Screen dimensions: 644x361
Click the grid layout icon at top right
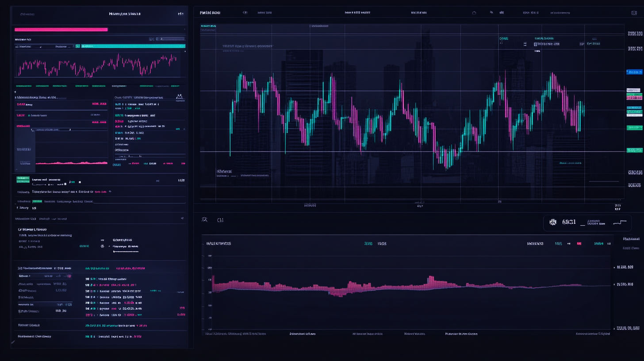634,12
